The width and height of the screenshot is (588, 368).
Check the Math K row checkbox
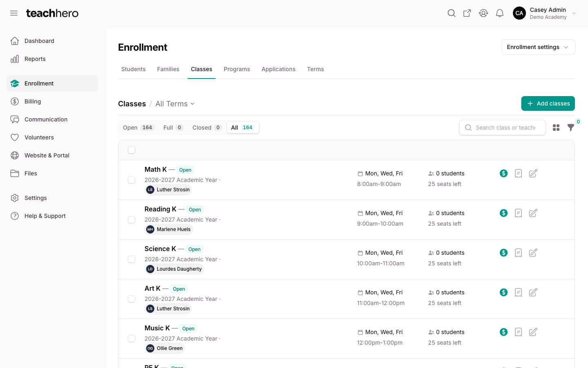click(x=131, y=180)
